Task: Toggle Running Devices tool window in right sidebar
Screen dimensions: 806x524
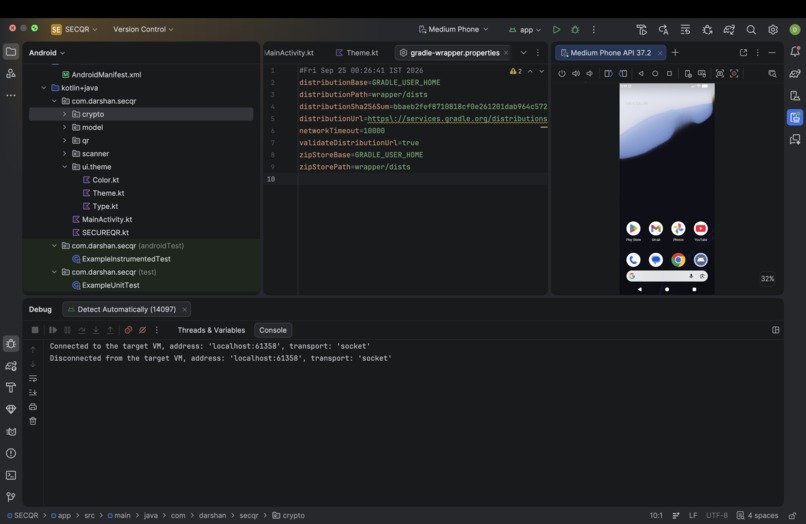Action: pos(795,117)
